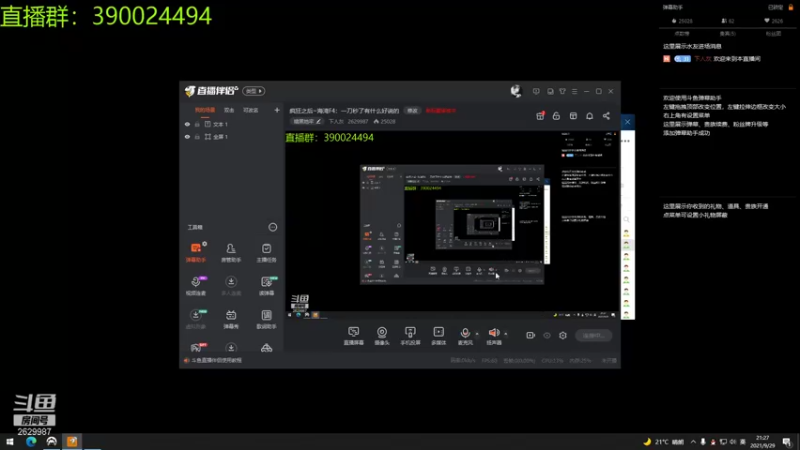Click the edit pill below stream title
This screenshot has height=450, width=800.
307,121
